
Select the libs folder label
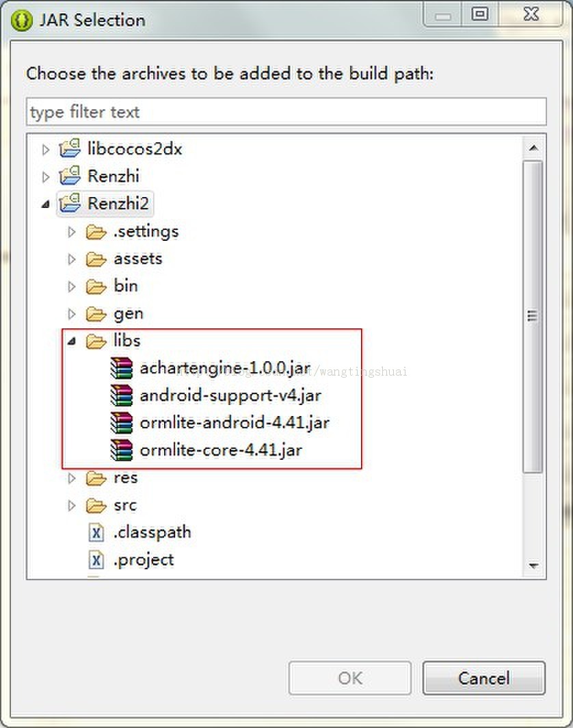pyautogui.click(x=126, y=340)
